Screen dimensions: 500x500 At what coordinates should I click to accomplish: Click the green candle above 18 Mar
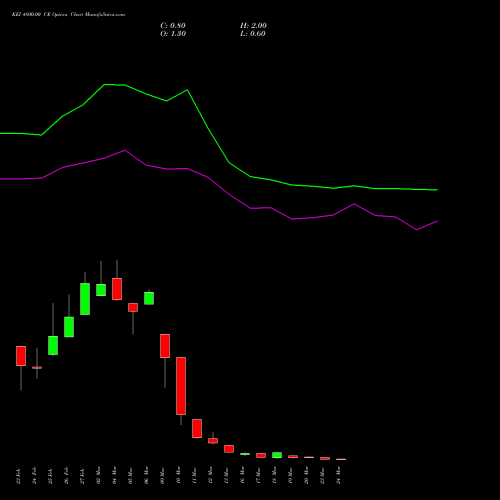277,455
